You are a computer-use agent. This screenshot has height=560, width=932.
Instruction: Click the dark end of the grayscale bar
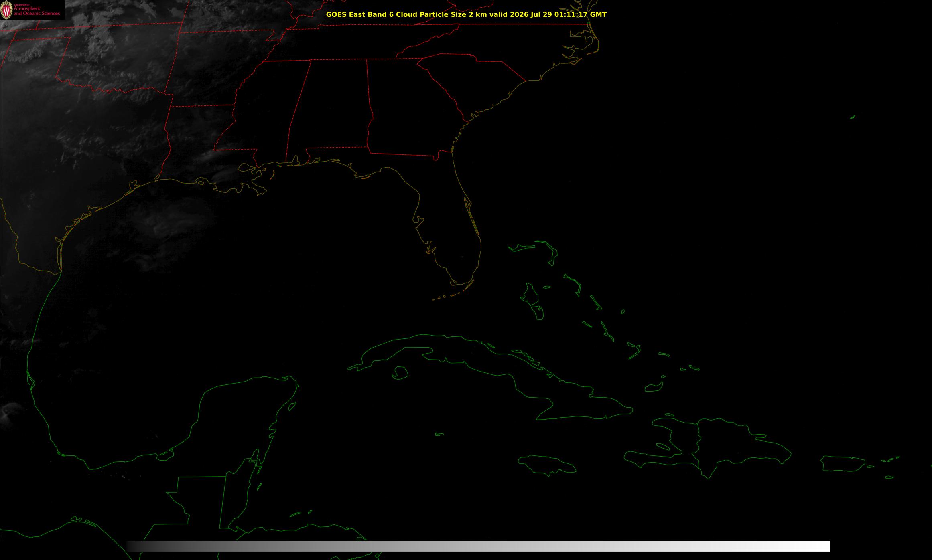click(136, 546)
